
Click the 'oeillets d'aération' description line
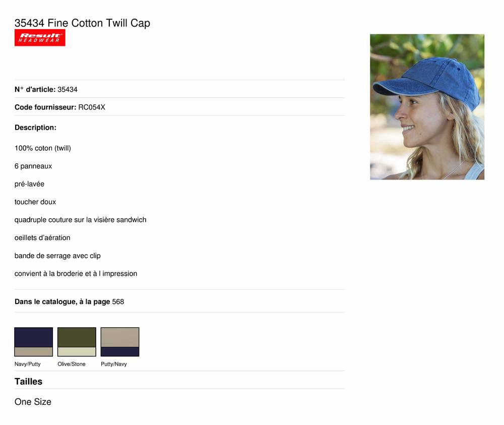click(x=42, y=237)
